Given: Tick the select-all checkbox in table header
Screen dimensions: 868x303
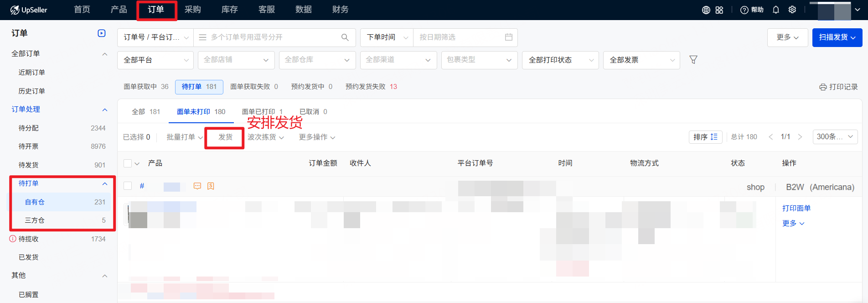Looking at the screenshot, I should [128, 163].
